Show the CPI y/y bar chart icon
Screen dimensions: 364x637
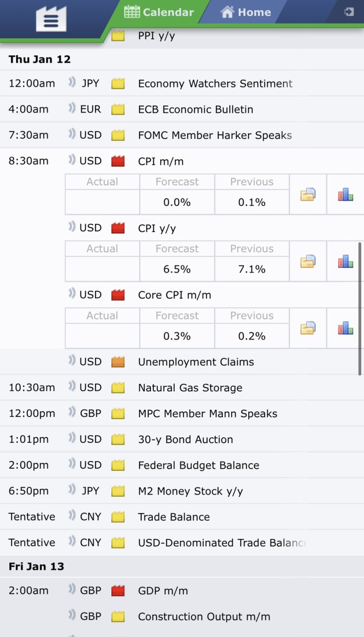[x=345, y=262]
